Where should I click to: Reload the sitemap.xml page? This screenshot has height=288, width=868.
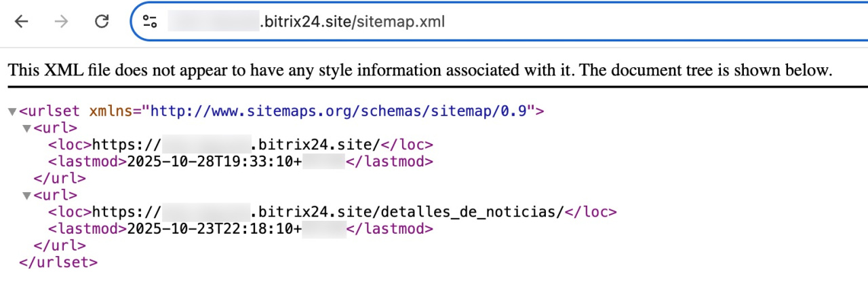(102, 22)
